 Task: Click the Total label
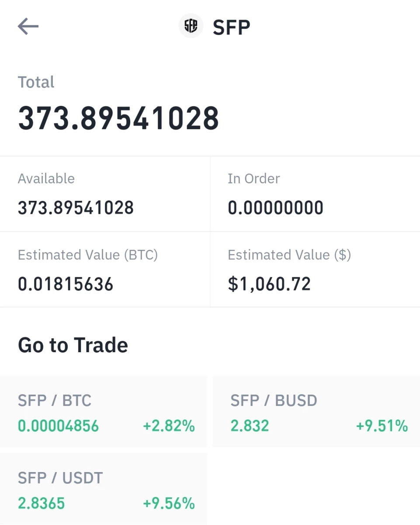[x=36, y=82]
